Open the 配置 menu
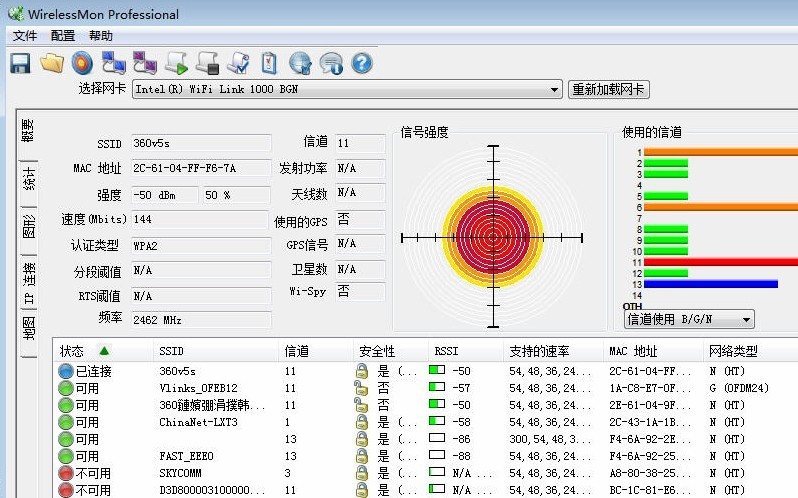Image resolution: width=798 pixels, height=498 pixels. tap(63, 36)
